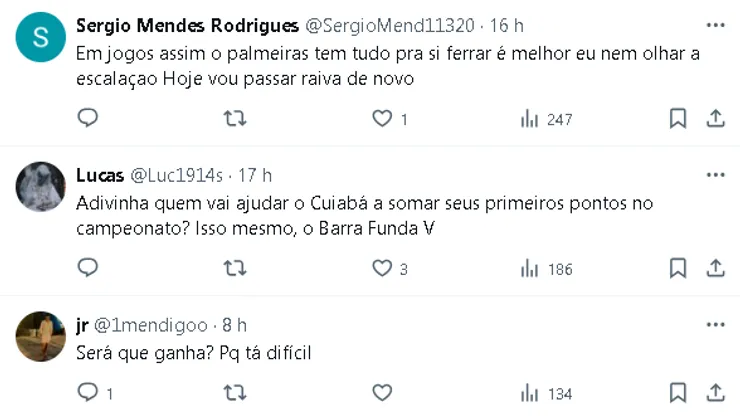Share Sergio Mendes Rodrigues' tweet
The height and width of the screenshot is (416, 740).
click(715, 119)
